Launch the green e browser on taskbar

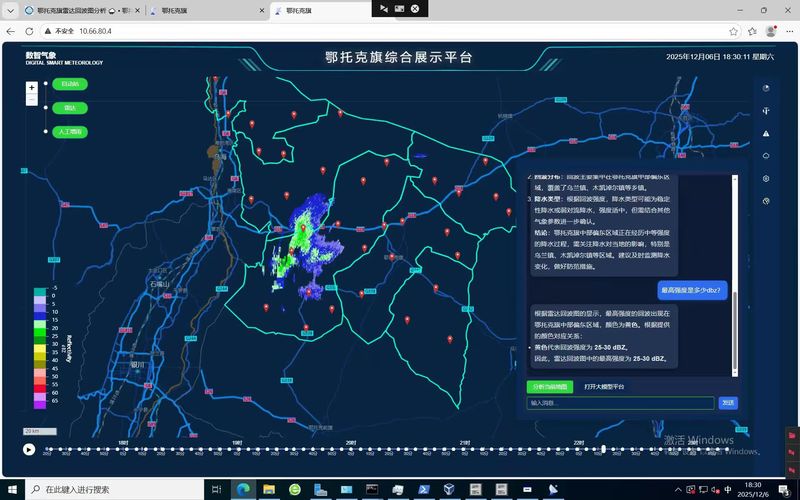(x=295, y=489)
